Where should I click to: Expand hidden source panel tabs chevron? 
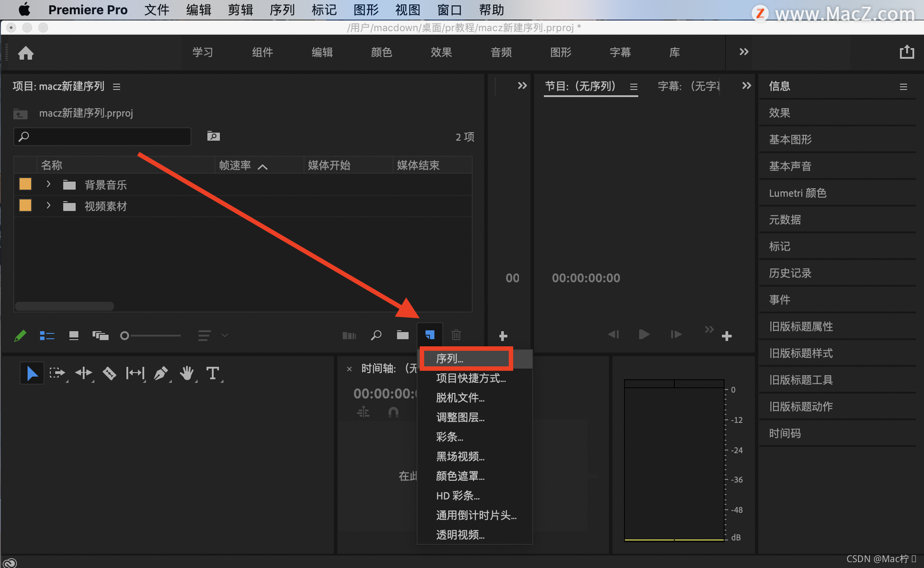[522, 86]
